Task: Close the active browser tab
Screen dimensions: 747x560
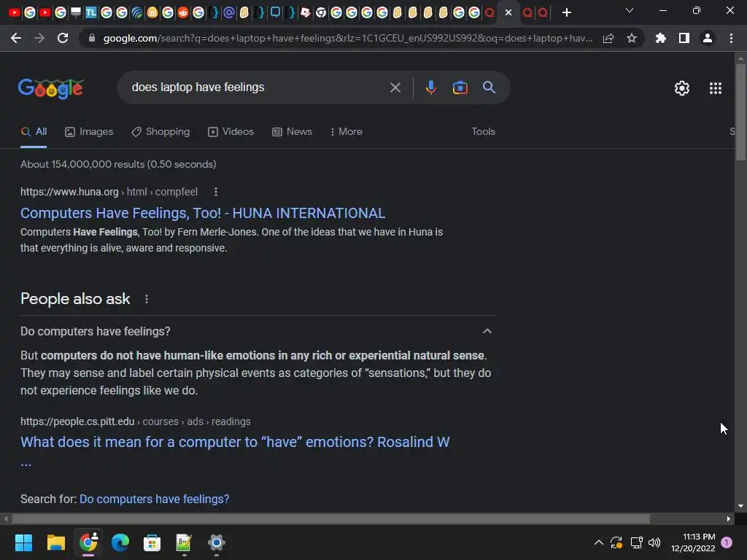Action: coord(508,12)
